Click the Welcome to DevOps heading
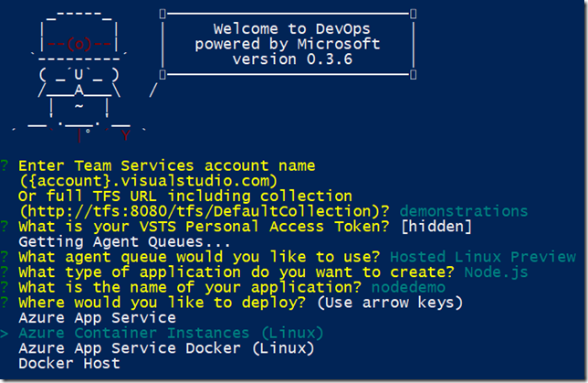 point(292,29)
